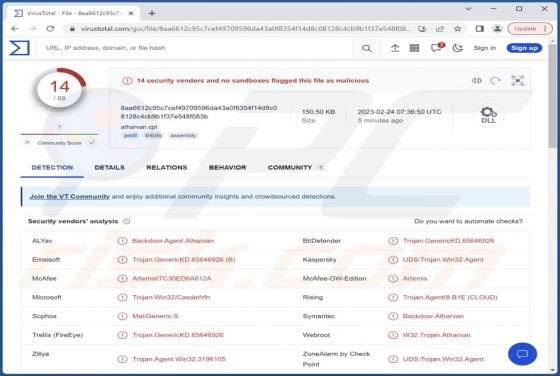Image resolution: width=560 pixels, height=376 pixels.
Task: Open the upload file icon
Action: pyautogui.click(x=395, y=48)
